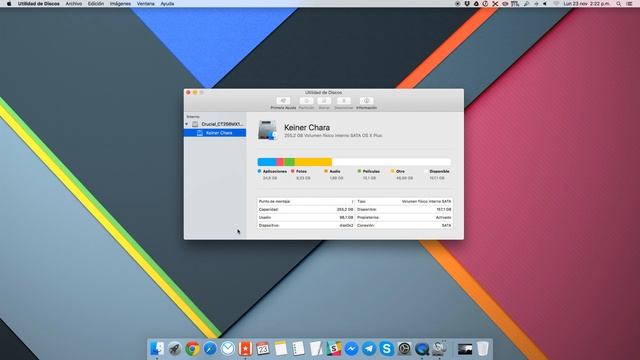The image size is (640, 360).
Task: Click the large volume disk icon
Action: pos(267,131)
